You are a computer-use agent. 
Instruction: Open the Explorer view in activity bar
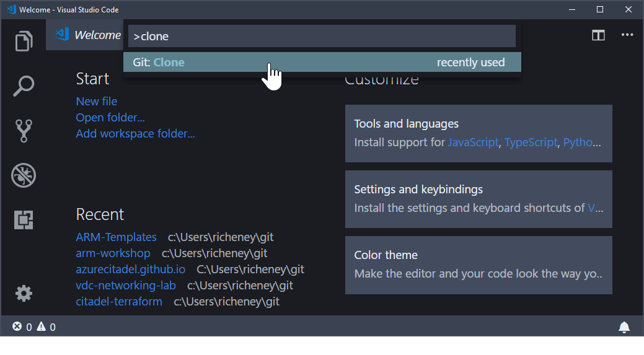[x=24, y=42]
